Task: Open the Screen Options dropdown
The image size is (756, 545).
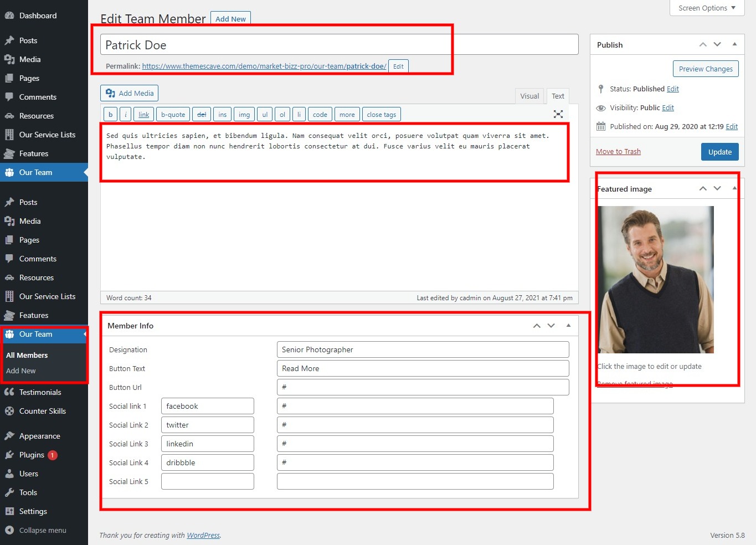Action: [x=707, y=8]
